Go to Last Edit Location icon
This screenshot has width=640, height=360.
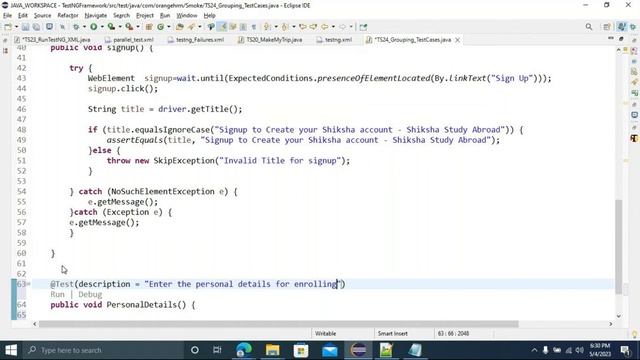click(303, 27)
